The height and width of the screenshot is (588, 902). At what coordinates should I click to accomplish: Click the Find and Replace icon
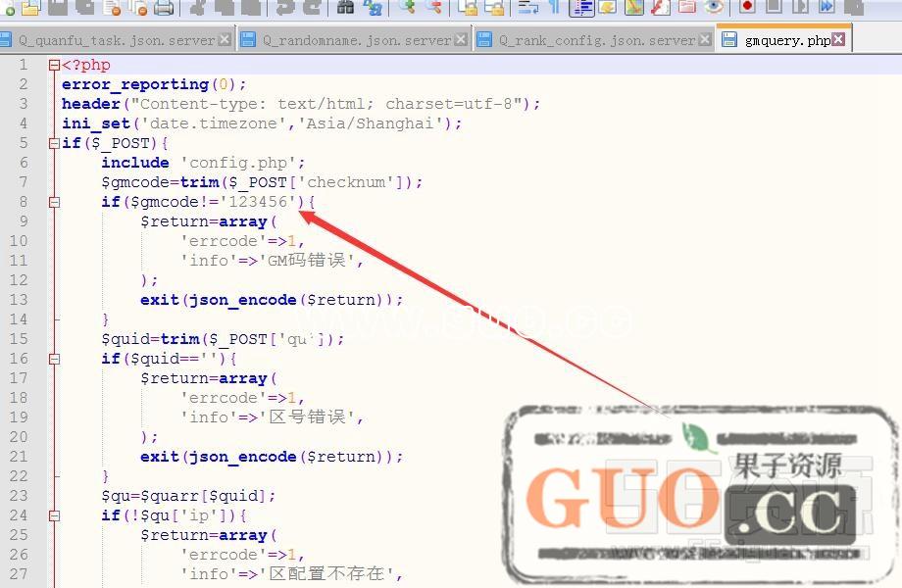(x=373, y=8)
